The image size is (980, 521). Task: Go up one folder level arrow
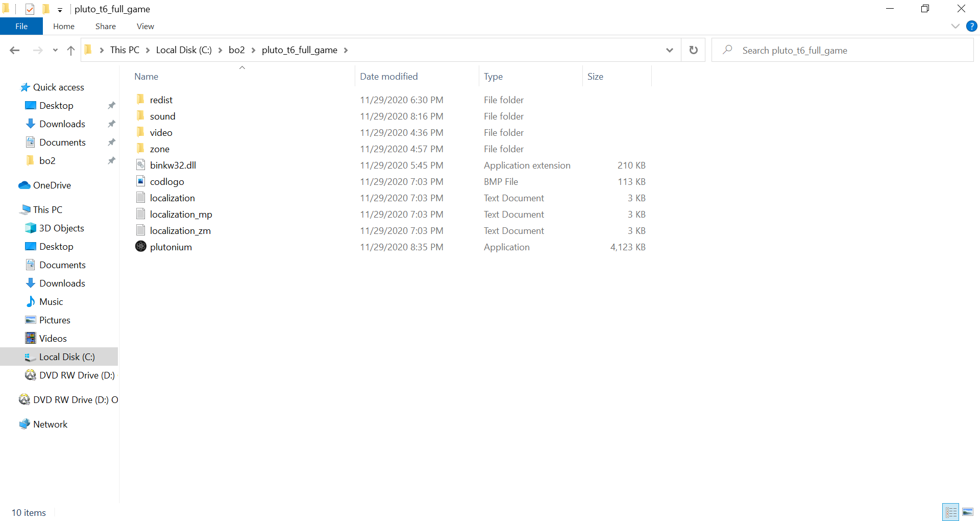click(71, 50)
